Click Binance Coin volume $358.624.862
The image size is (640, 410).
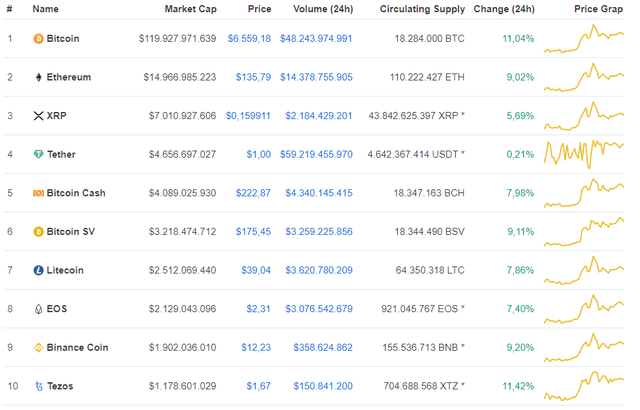click(x=323, y=348)
